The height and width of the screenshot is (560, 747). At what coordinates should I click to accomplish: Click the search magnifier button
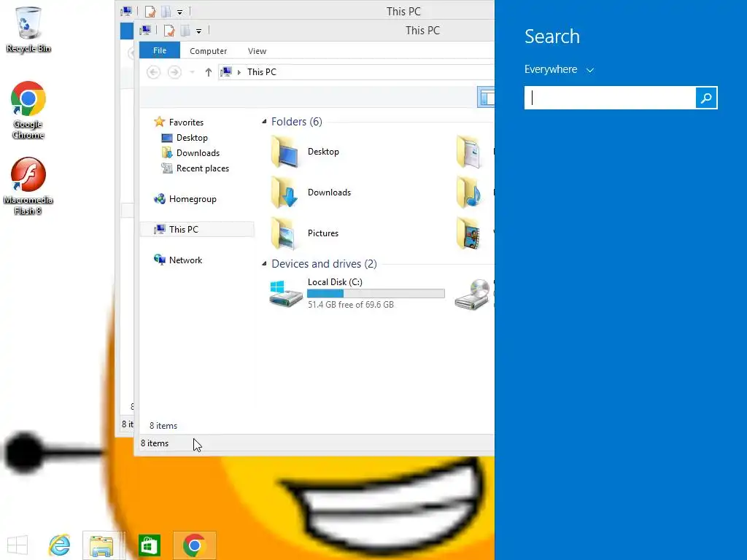[x=706, y=98]
